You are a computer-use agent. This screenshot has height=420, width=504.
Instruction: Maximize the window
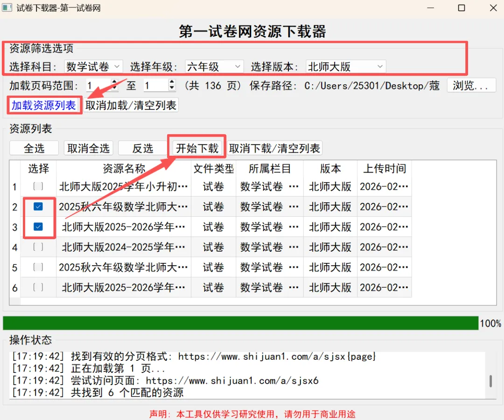pos(461,8)
